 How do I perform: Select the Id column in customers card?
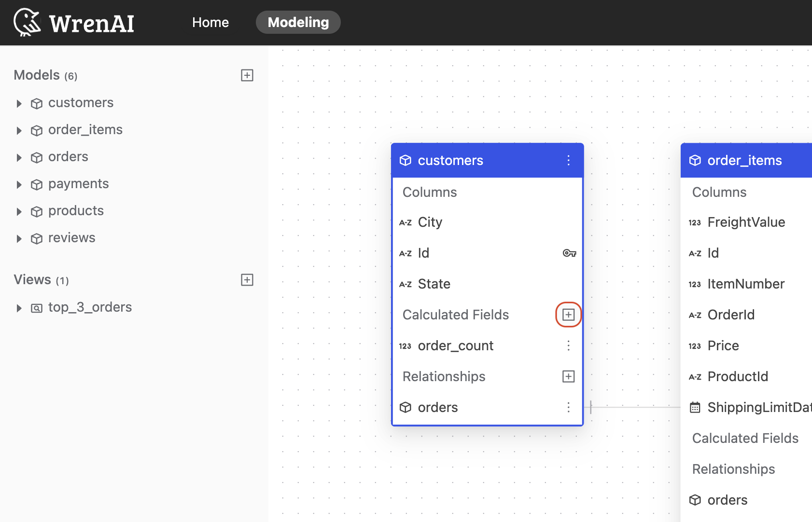pyautogui.click(x=488, y=253)
